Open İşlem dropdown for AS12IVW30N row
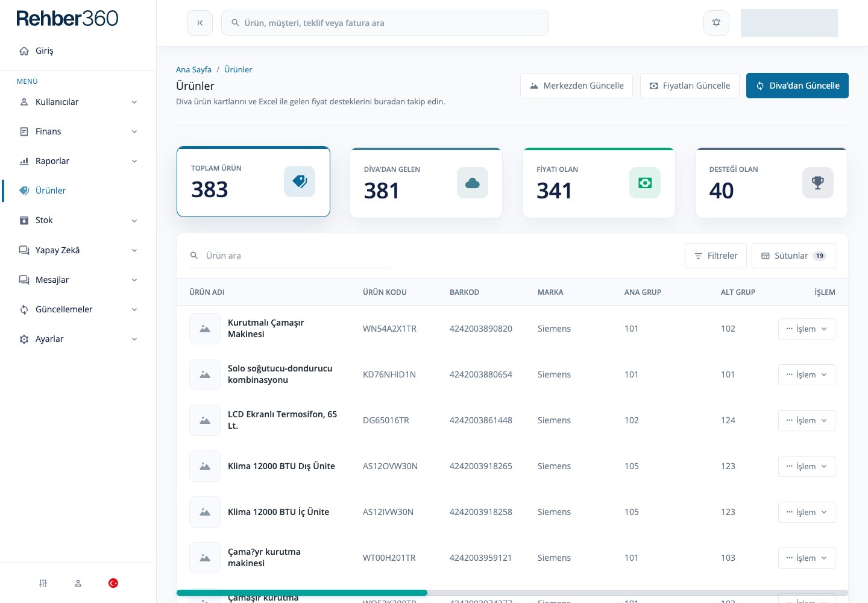 [x=807, y=512]
